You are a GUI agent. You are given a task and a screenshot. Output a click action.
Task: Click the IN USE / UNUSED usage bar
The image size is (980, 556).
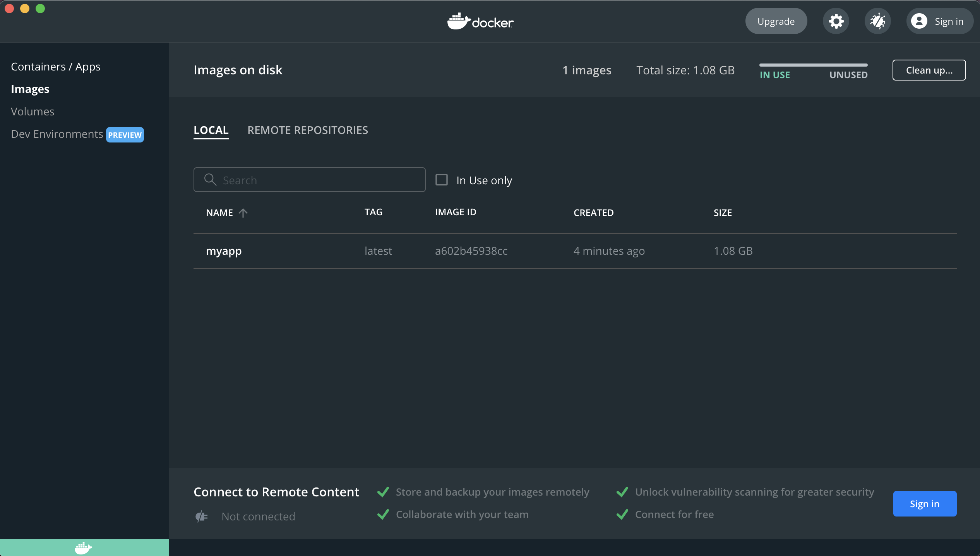tap(814, 65)
